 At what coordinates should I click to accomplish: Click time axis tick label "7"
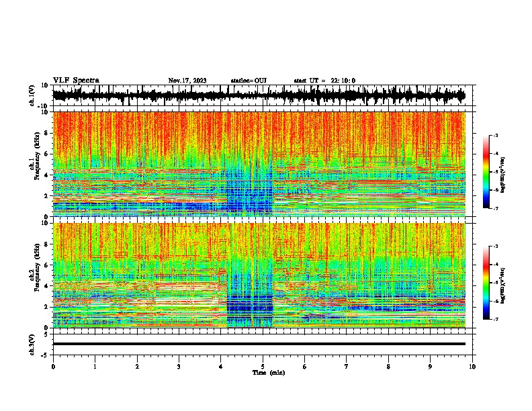point(347,367)
